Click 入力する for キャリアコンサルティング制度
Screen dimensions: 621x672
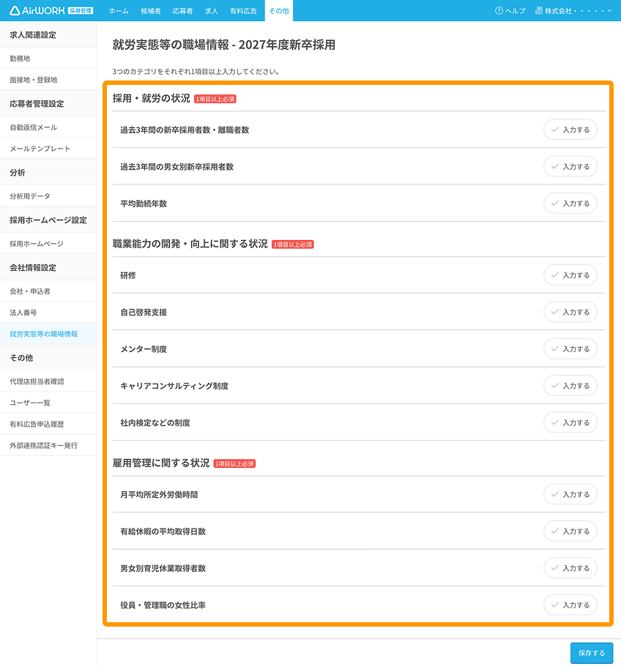click(x=570, y=386)
